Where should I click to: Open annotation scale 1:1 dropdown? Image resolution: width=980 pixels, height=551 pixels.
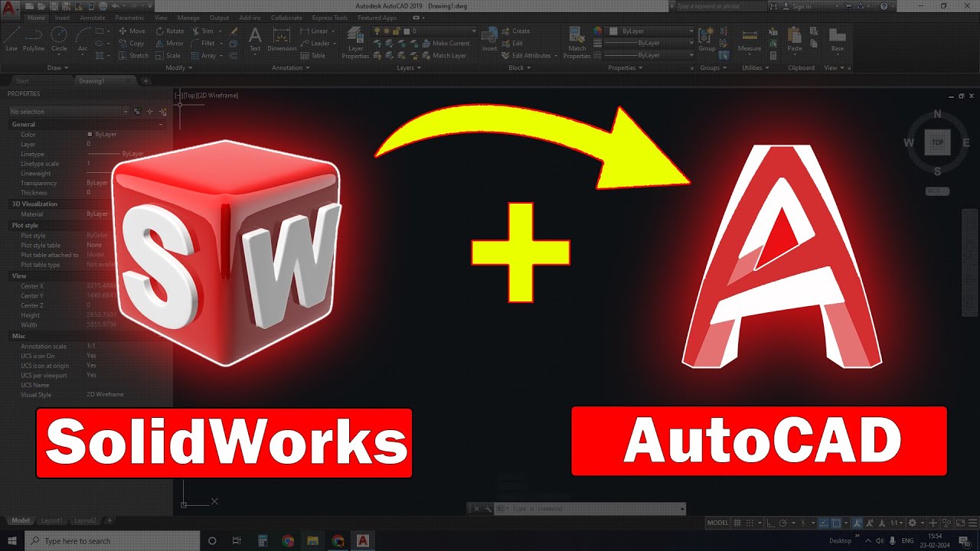[897, 523]
